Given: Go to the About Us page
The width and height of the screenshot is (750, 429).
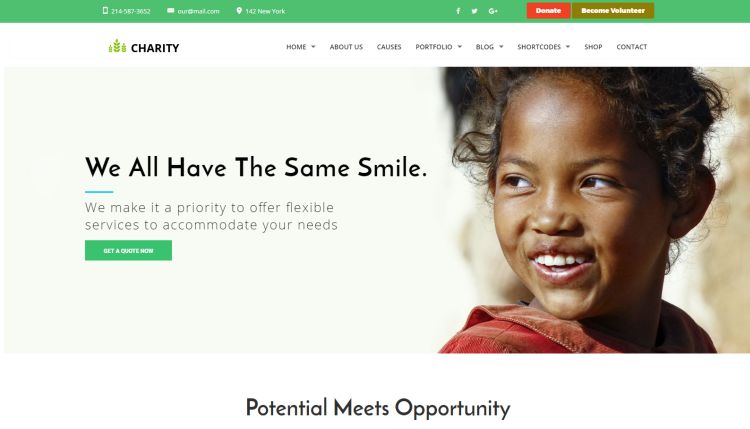Looking at the screenshot, I should 346,47.
